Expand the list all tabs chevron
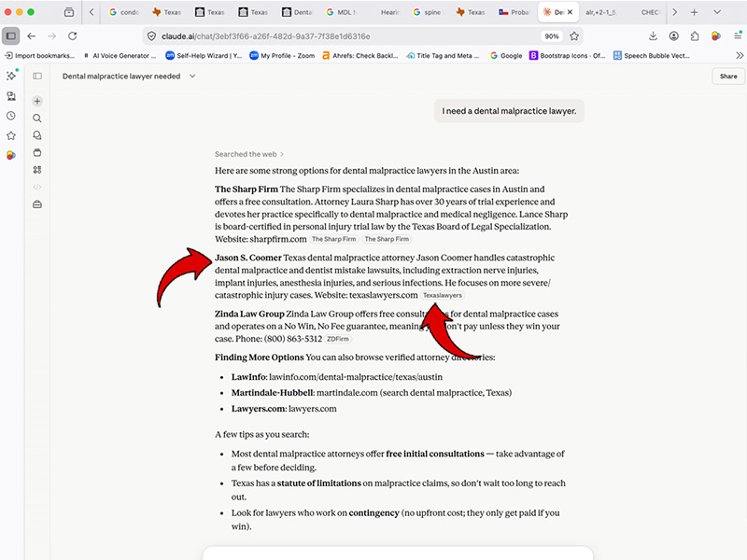This screenshot has width=747, height=560. click(x=717, y=12)
